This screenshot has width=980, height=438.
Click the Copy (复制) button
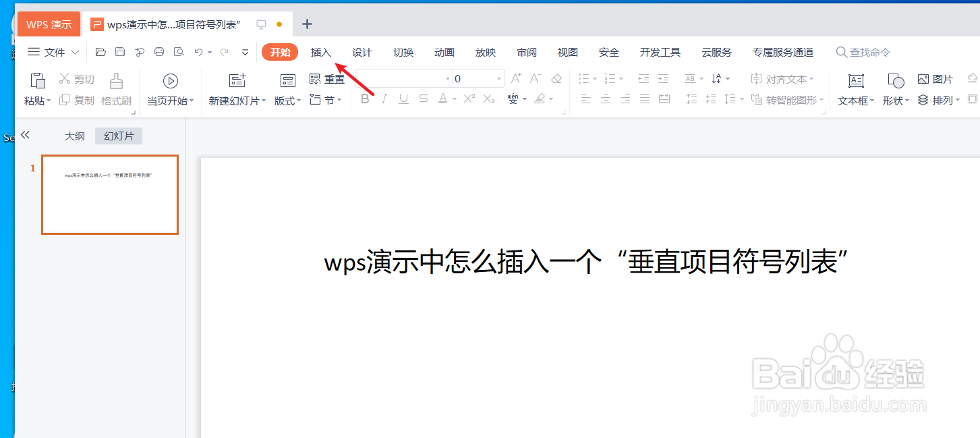point(77,100)
